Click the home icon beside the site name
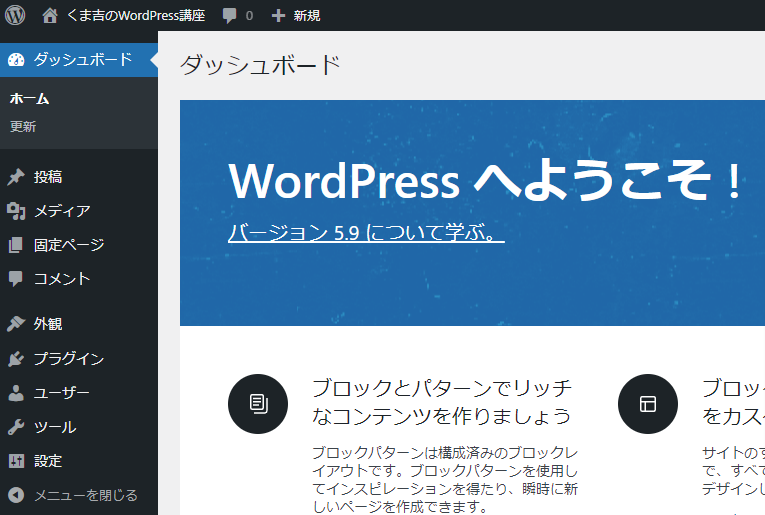Image resolution: width=765 pixels, height=515 pixels. pos(50,16)
